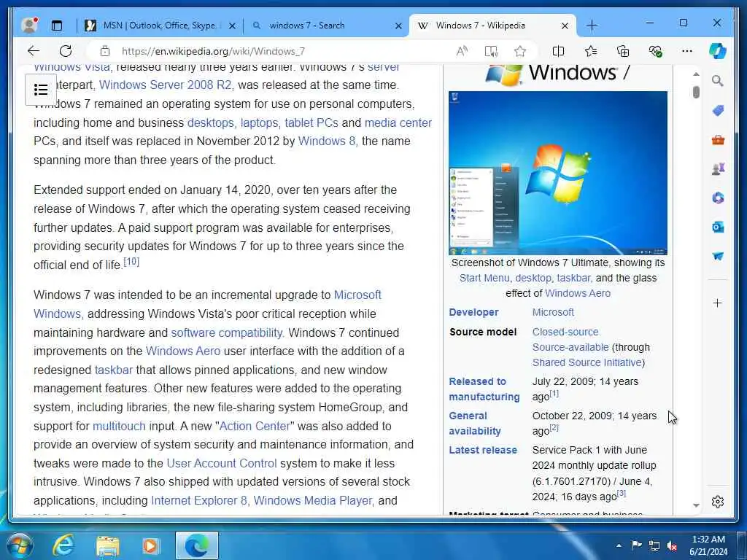747x560 pixels.
Task: Open Copilot sidebar icon
Action: (x=717, y=51)
